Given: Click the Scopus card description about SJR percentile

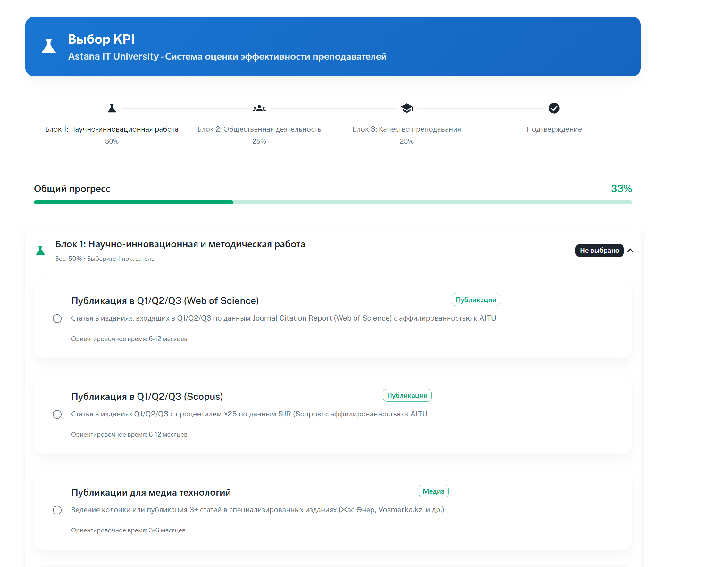Looking at the screenshot, I should pyautogui.click(x=249, y=414).
